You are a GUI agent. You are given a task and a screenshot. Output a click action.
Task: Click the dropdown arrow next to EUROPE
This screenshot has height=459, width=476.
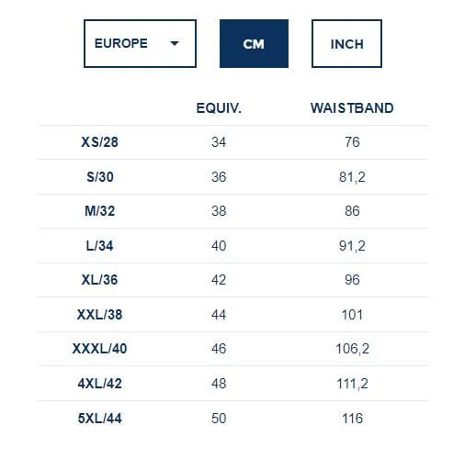[x=175, y=43]
